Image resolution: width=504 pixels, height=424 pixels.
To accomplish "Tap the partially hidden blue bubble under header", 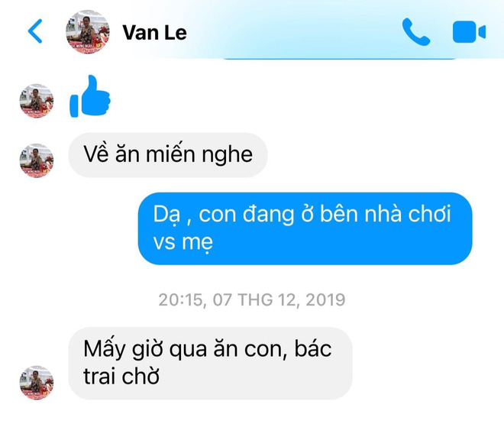I will coord(339,59).
